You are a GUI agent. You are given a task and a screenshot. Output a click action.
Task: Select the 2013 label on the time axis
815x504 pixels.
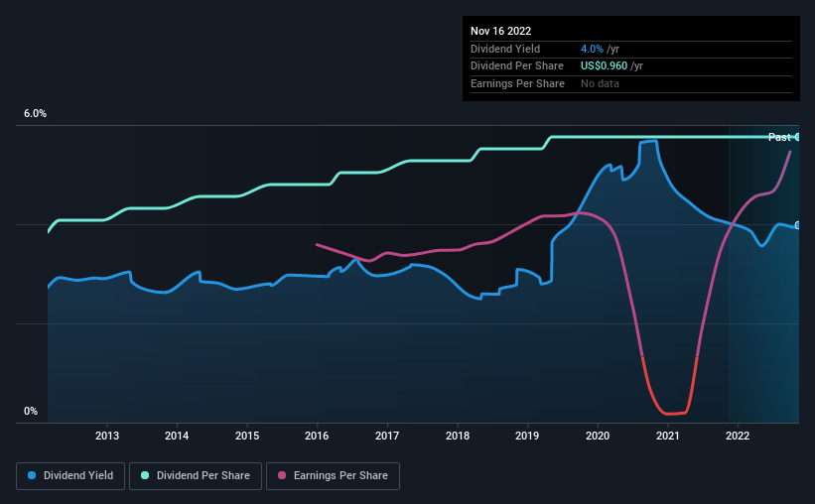pos(107,436)
